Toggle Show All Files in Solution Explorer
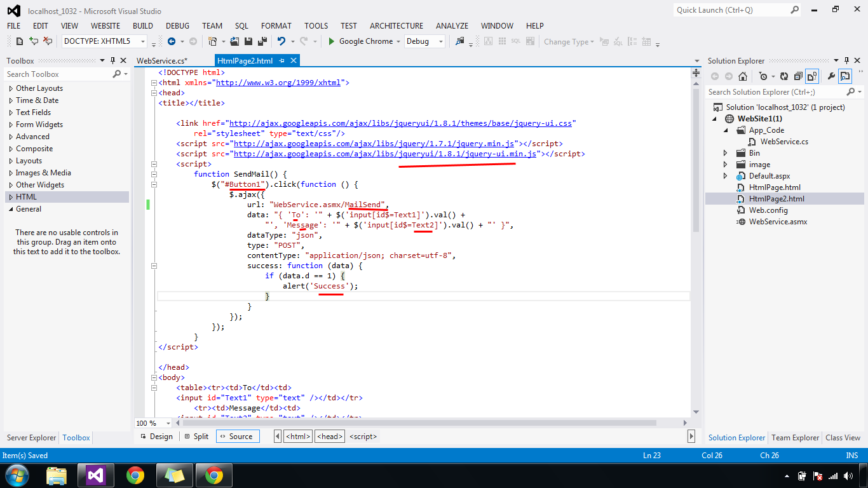The width and height of the screenshot is (868, 488). pos(812,76)
